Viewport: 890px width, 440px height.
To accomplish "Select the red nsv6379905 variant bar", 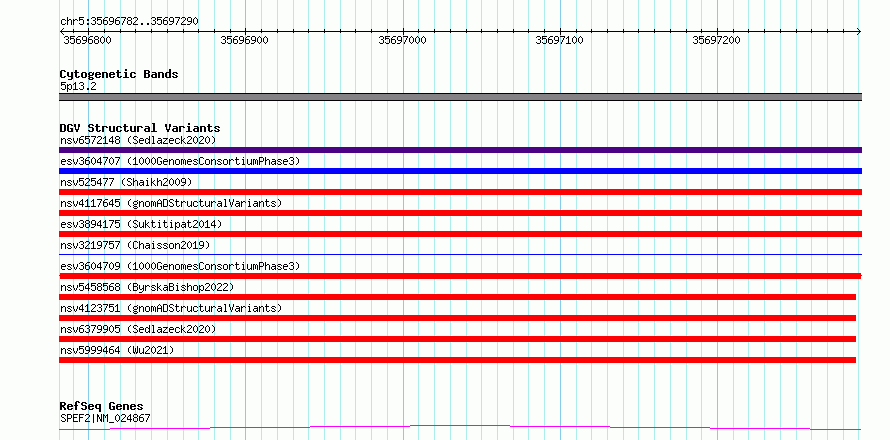I will click(457, 339).
